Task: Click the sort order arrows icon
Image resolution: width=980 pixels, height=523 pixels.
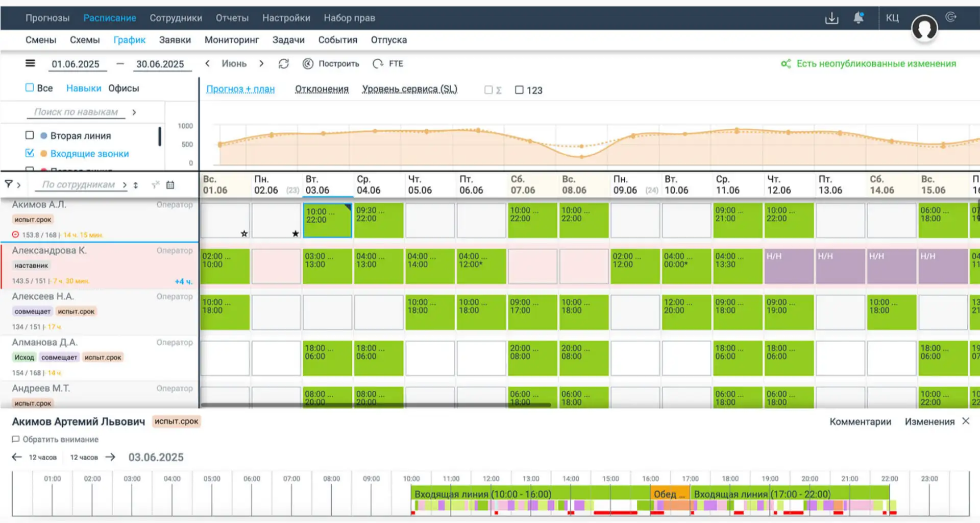Action: [x=136, y=185]
